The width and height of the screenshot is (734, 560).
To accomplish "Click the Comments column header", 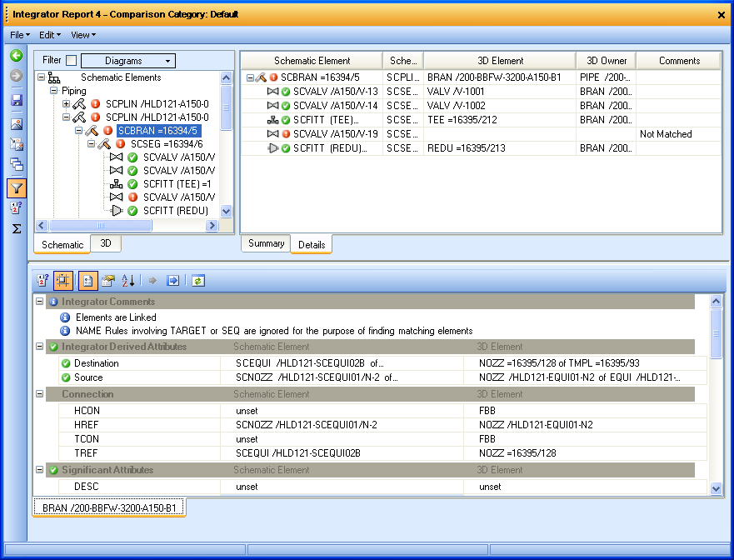I will tap(679, 61).
